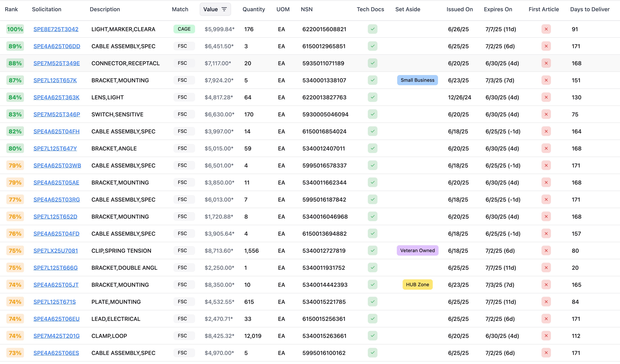Select the Match column header
The image size is (620, 364).
tap(180, 9)
